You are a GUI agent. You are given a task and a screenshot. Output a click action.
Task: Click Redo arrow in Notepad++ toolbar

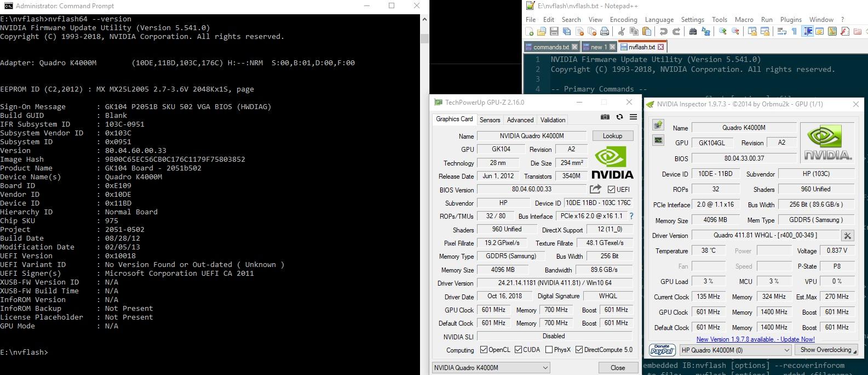[676, 32]
